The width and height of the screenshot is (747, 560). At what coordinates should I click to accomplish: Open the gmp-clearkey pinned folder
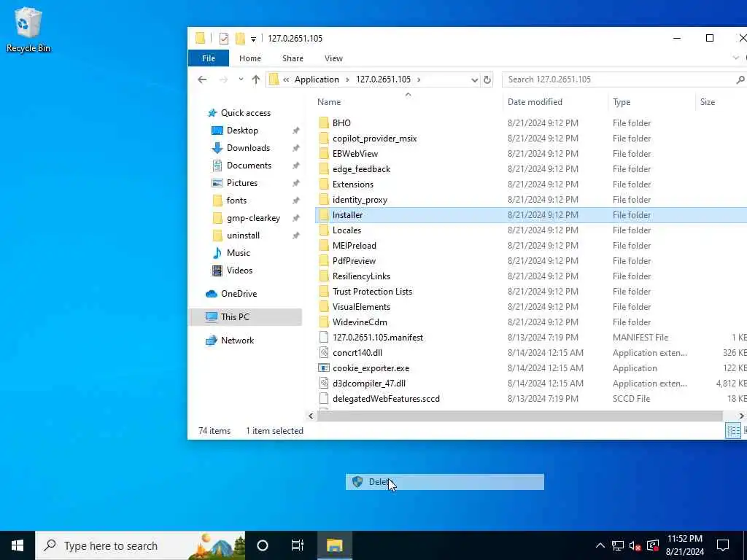pos(253,218)
